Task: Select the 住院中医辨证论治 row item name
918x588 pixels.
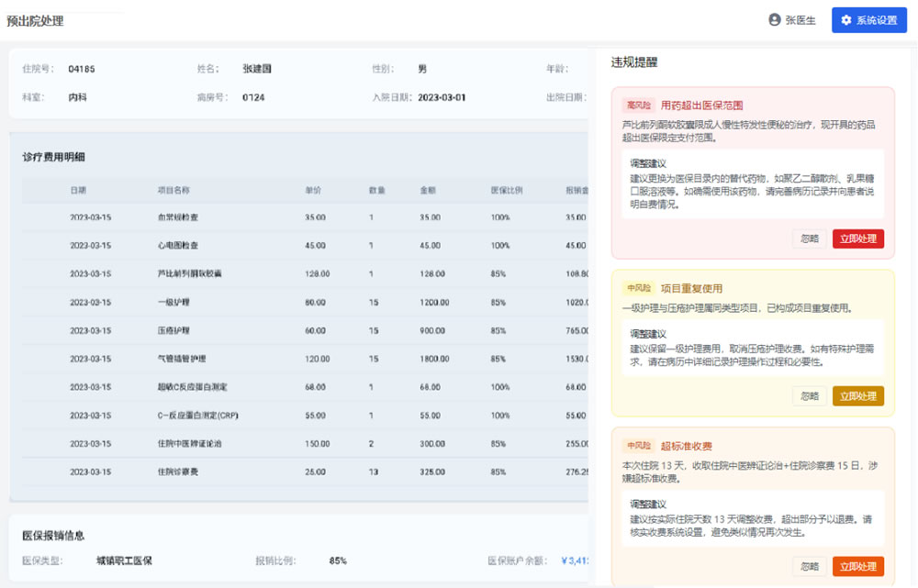Action: click(x=190, y=443)
